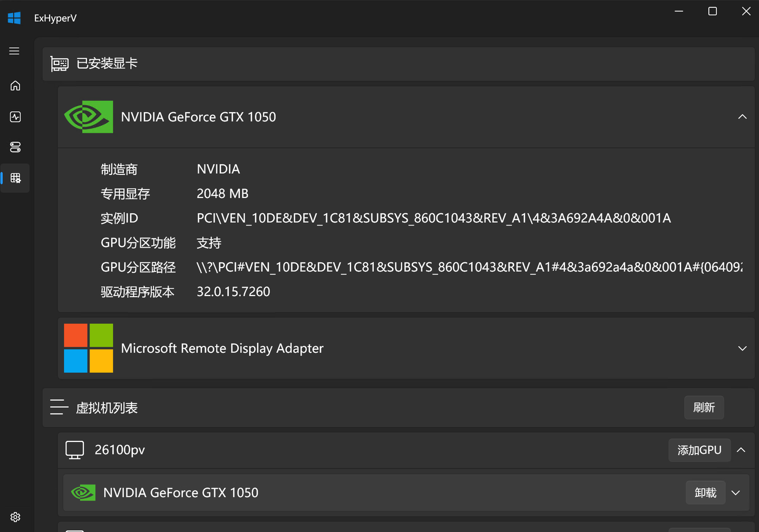Click the ExHyperV Windows logo in title bar
Screen dimensions: 759x532
click(x=14, y=17)
